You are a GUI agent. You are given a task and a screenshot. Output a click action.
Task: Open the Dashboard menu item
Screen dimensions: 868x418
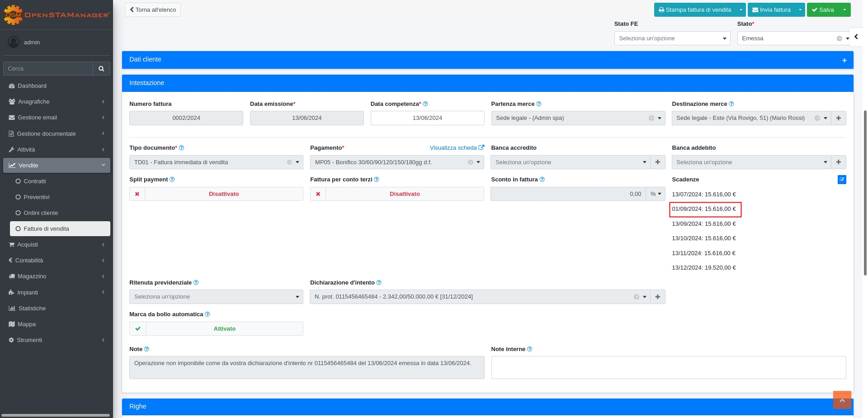pos(32,86)
